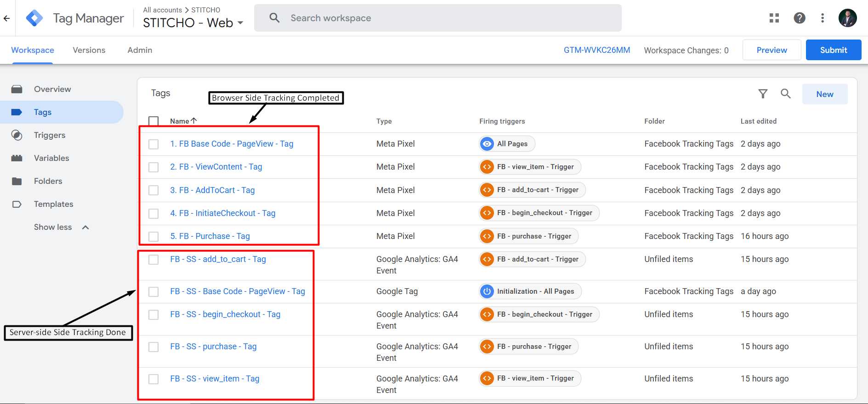868x404 pixels.
Task: Click the search magnifier in the workspace bar
Action: (274, 18)
